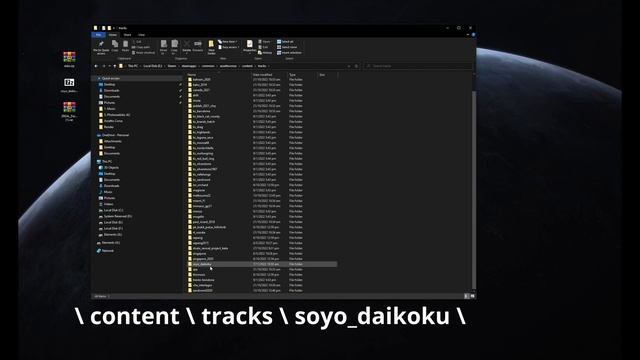This screenshot has width=640, height=360.
Task: Click the Cut command in Clipboard group
Action: (x=137, y=42)
